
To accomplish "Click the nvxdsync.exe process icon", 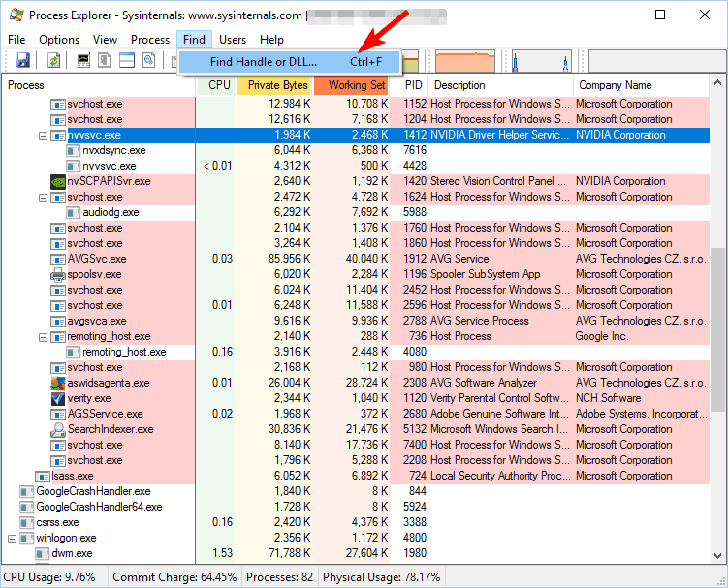I will (73, 150).
